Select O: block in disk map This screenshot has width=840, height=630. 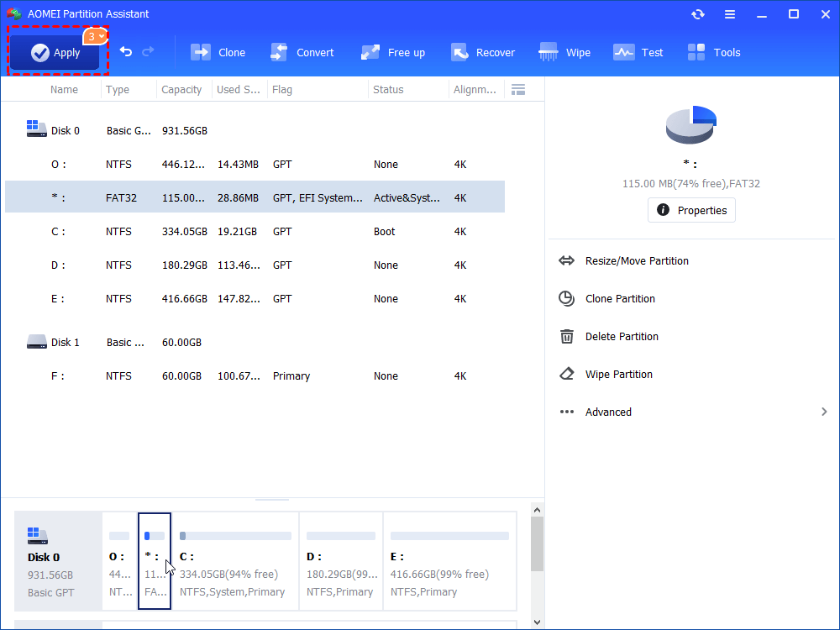119,561
